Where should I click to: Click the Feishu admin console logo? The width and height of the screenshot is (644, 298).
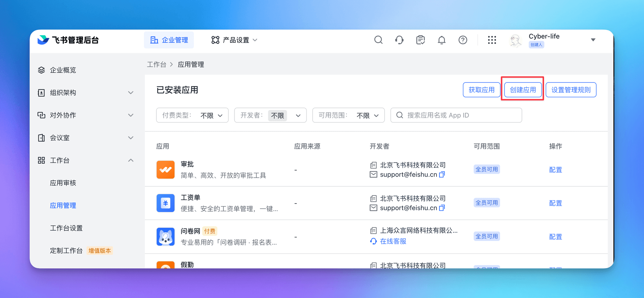[x=68, y=40]
